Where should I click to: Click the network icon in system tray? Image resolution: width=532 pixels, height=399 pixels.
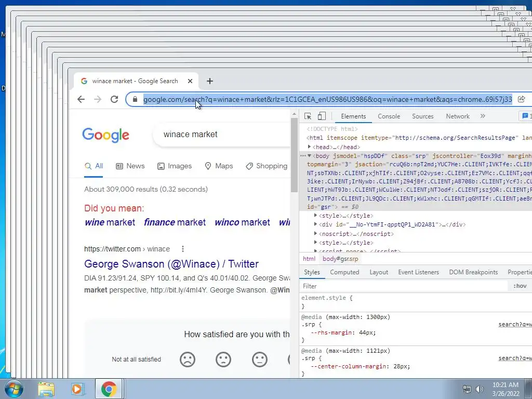[x=467, y=389]
